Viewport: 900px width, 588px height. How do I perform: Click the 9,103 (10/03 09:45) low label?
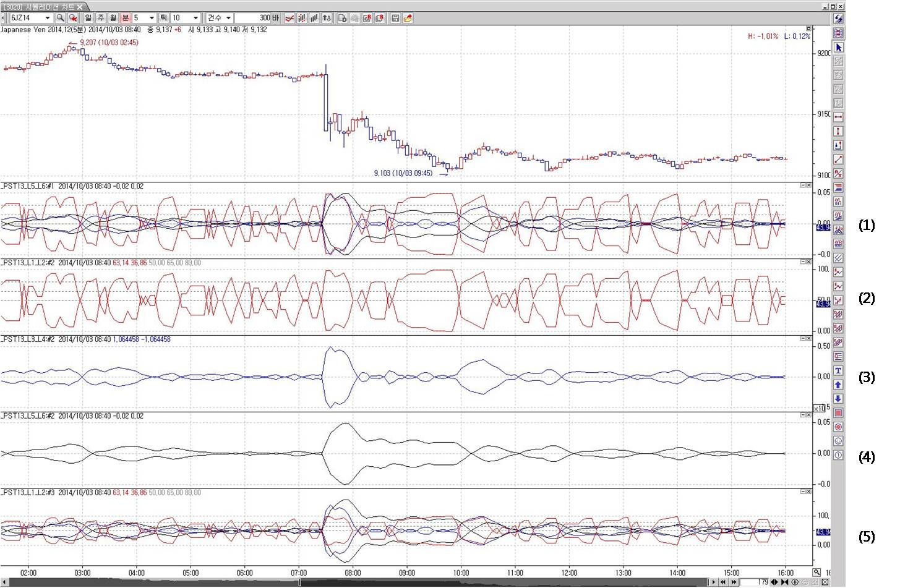pos(403,173)
